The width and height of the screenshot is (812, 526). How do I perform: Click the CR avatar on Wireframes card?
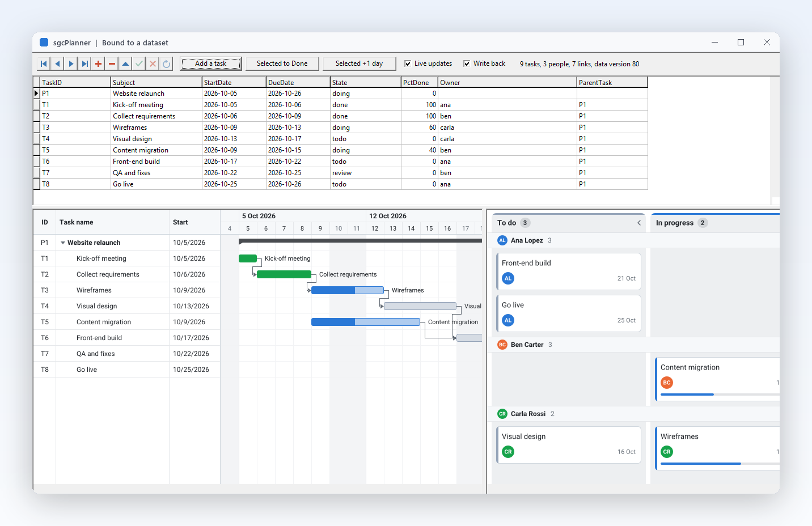tap(667, 452)
